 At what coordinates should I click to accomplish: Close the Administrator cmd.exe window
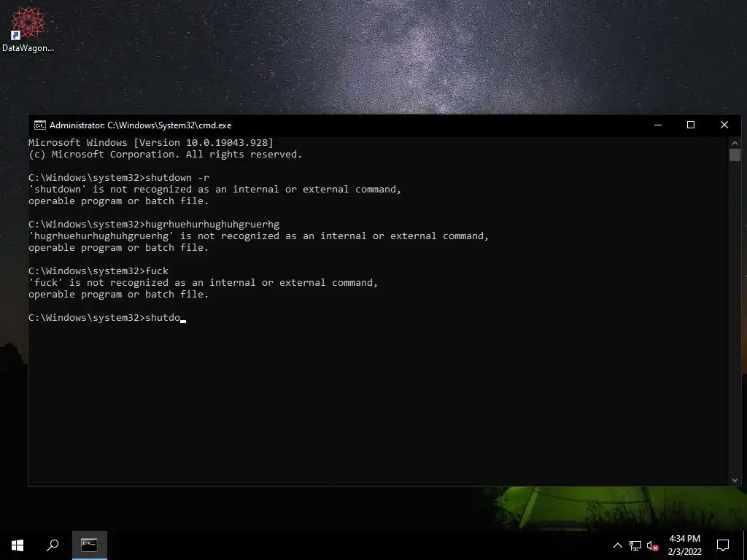point(724,125)
